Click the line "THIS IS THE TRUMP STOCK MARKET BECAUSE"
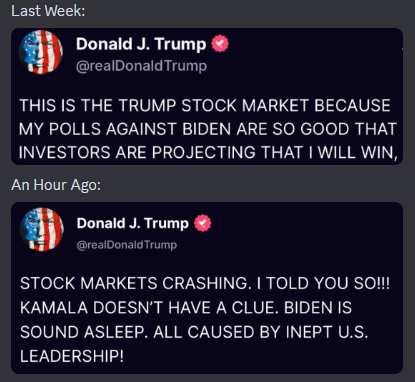415x382 pixels. pyautogui.click(x=205, y=106)
